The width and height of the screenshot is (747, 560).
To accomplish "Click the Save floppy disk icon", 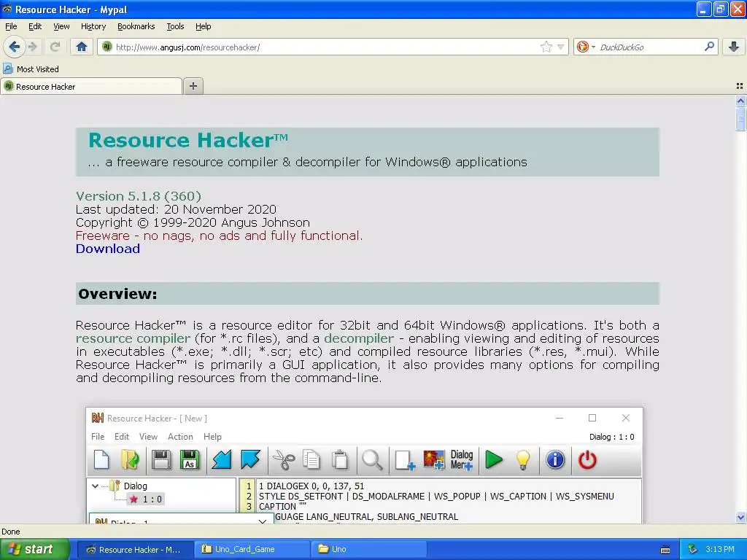I will click(161, 460).
